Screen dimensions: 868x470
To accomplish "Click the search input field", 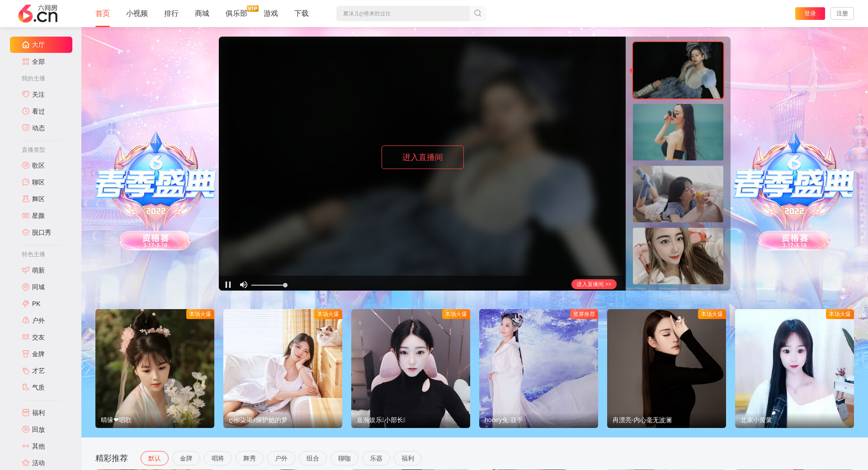I will point(402,14).
